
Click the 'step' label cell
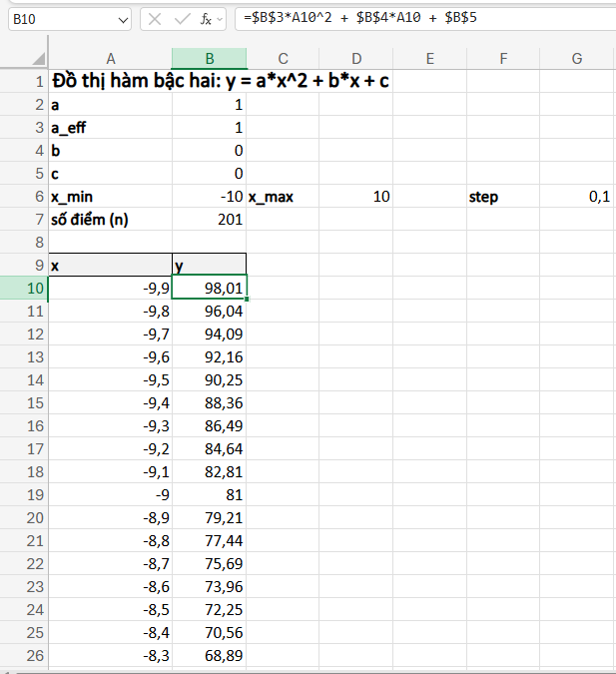tap(503, 197)
